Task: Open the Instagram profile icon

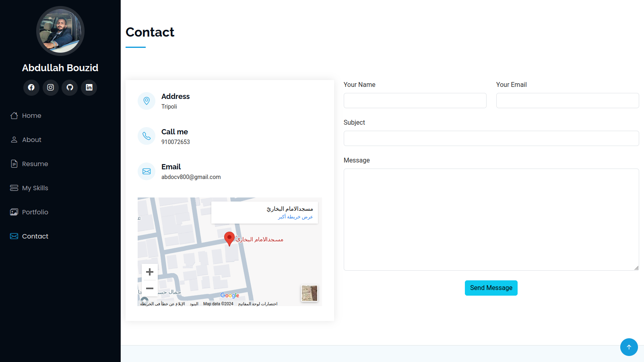Action: click(x=50, y=87)
